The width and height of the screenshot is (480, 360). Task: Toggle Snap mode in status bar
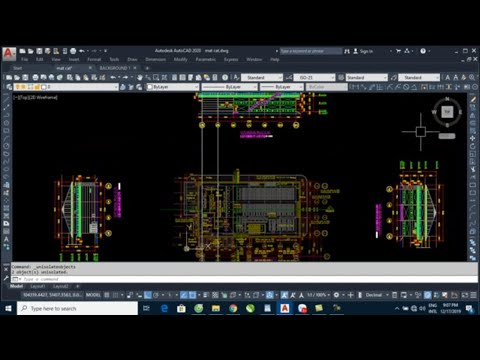pyautogui.click(x=115, y=295)
